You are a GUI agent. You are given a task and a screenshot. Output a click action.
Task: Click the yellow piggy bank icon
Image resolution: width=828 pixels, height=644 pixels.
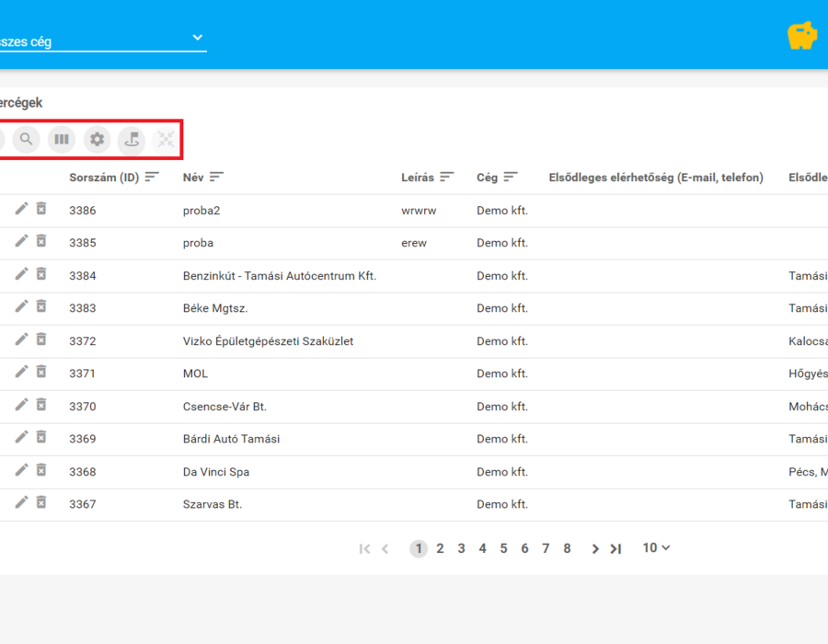click(x=802, y=35)
